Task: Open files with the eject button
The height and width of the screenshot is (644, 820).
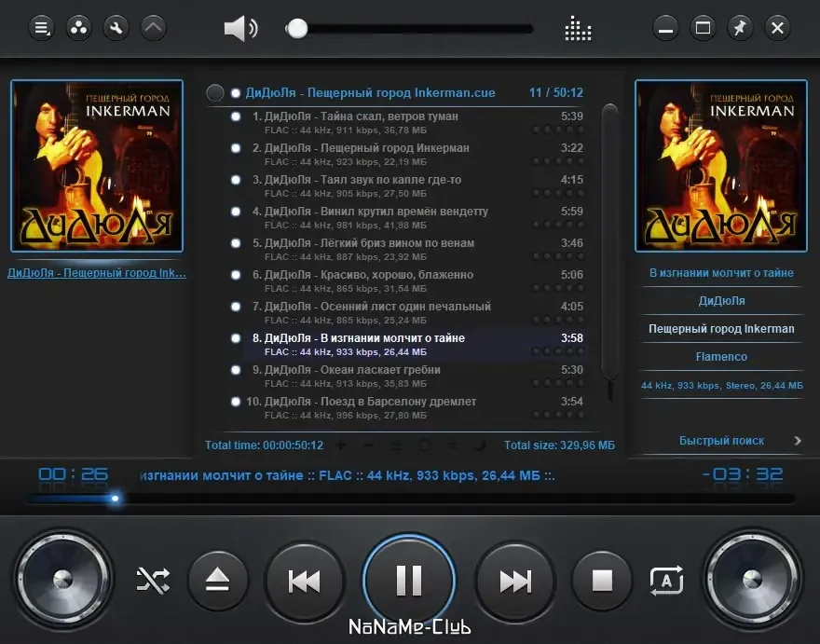Action: point(217,581)
